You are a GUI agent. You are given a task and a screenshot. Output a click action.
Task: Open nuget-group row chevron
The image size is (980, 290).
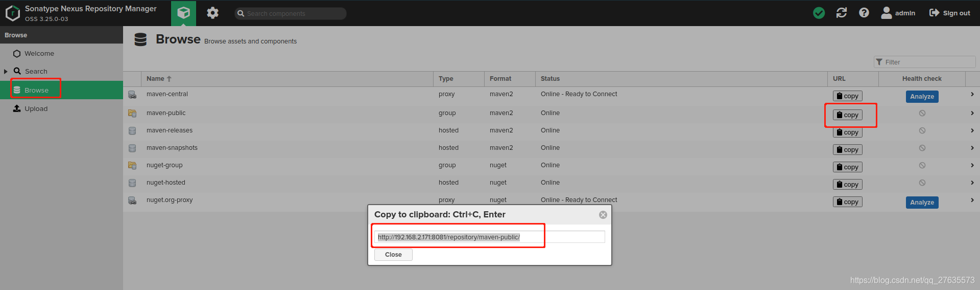[972, 165]
